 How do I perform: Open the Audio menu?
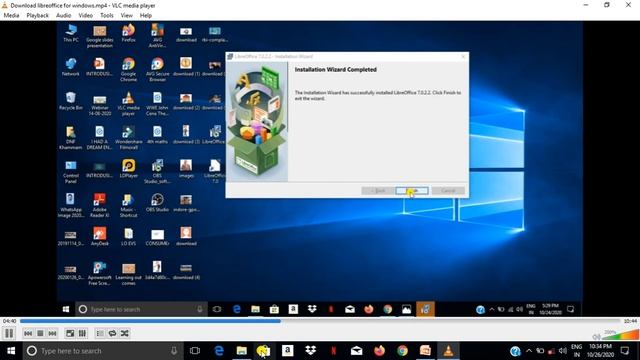63,16
